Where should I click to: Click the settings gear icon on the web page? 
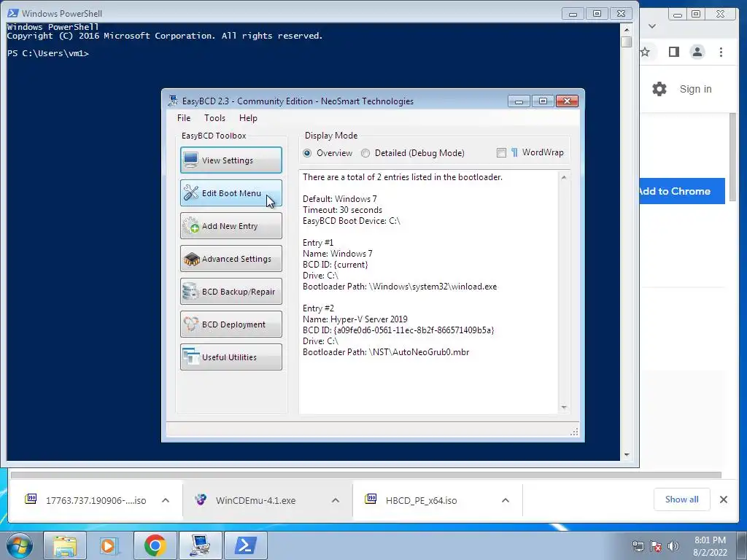pyautogui.click(x=659, y=89)
